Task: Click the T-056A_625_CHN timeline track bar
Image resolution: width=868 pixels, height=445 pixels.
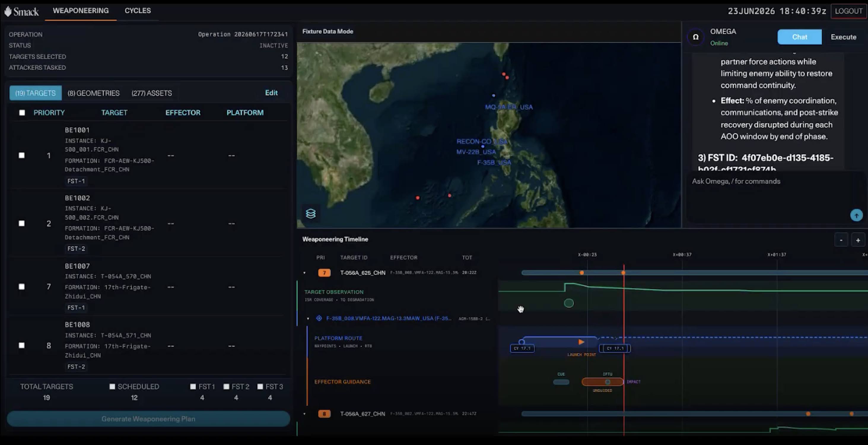Action: (x=694, y=273)
